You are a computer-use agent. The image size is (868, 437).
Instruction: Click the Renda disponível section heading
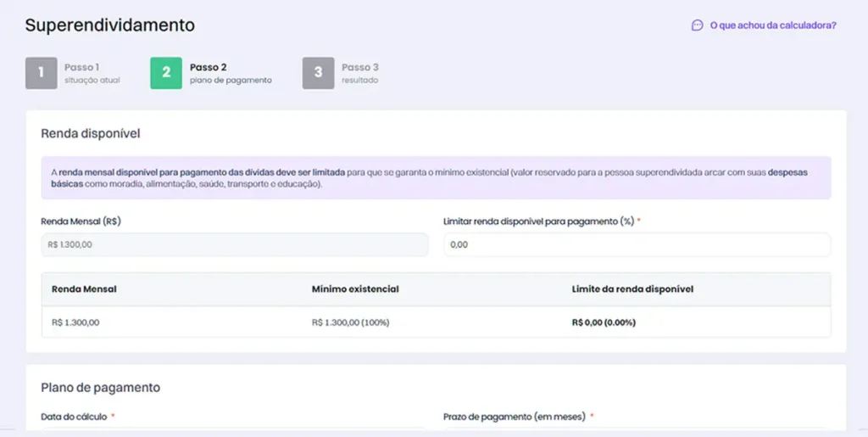(x=91, y=133)
